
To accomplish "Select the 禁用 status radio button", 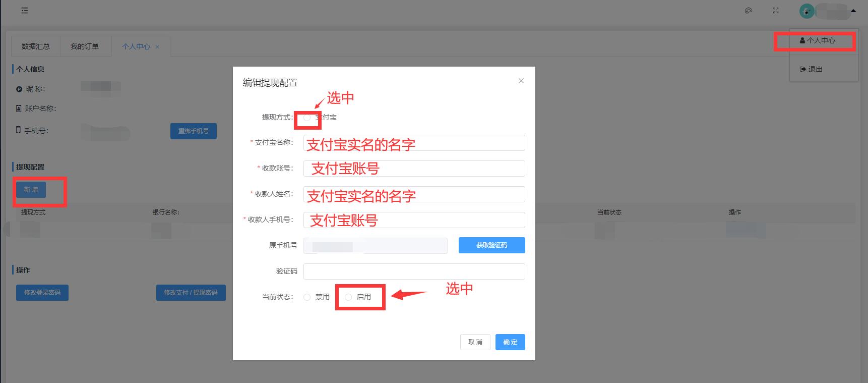I will [307, 297].
